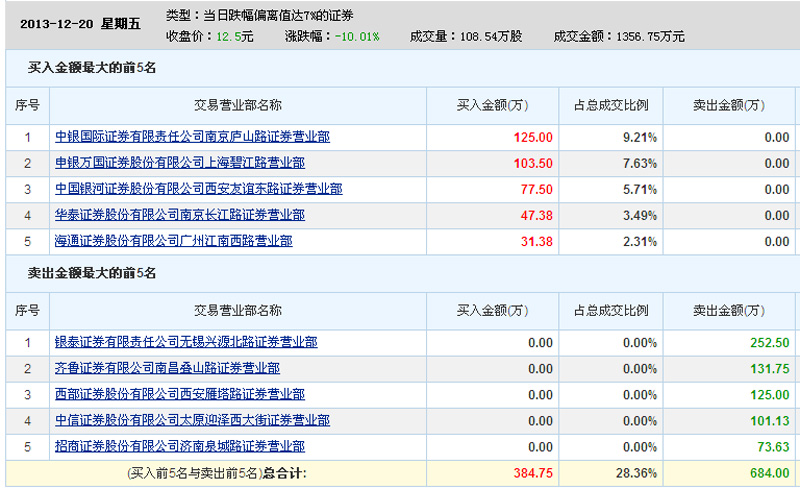Click sell amount 131.75
Viewport: 800px width, 489px height.
(x=770, y=369)
